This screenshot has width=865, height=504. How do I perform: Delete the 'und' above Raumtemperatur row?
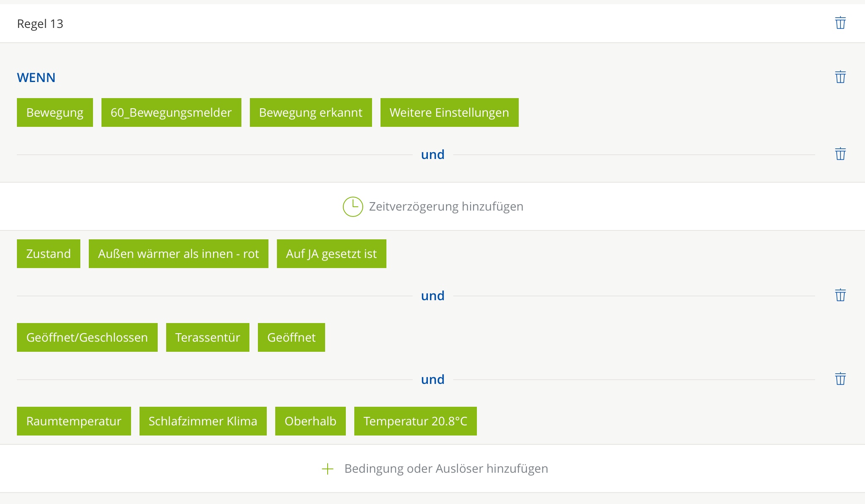[x=840, y=379]
